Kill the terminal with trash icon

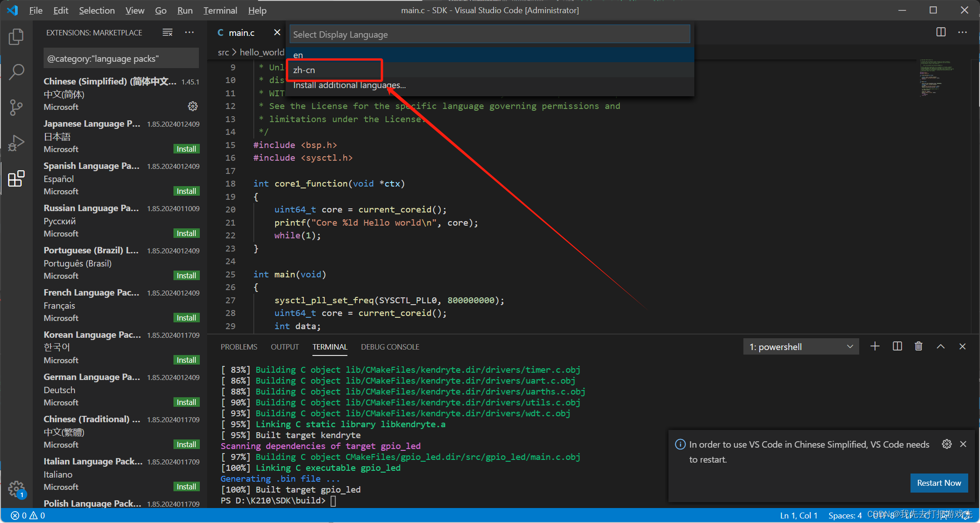pos(919,346)
